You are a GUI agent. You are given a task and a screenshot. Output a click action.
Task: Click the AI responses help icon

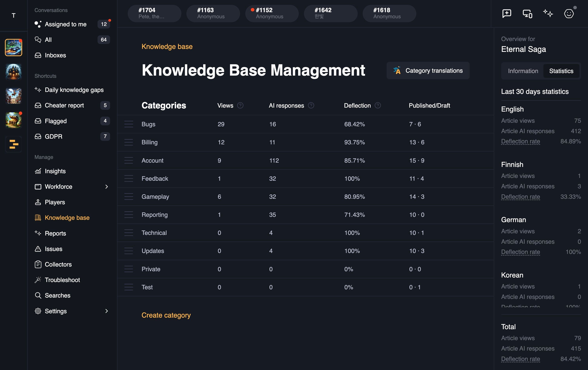[x=311, y=105]
